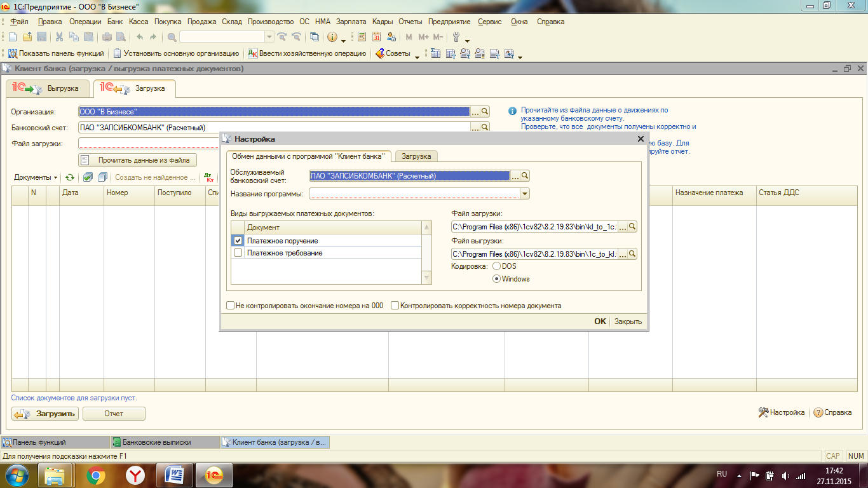
Task: Open Google Chrome from the taskbar
Action: coord(97,475)
